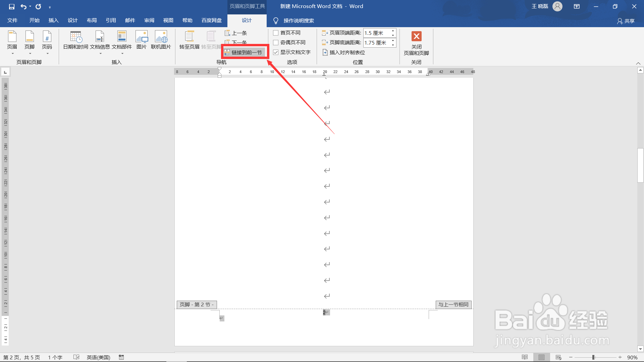Click the Save icon in title bar
This screenshot has width=644, height=362.
(x=11, y=6)
